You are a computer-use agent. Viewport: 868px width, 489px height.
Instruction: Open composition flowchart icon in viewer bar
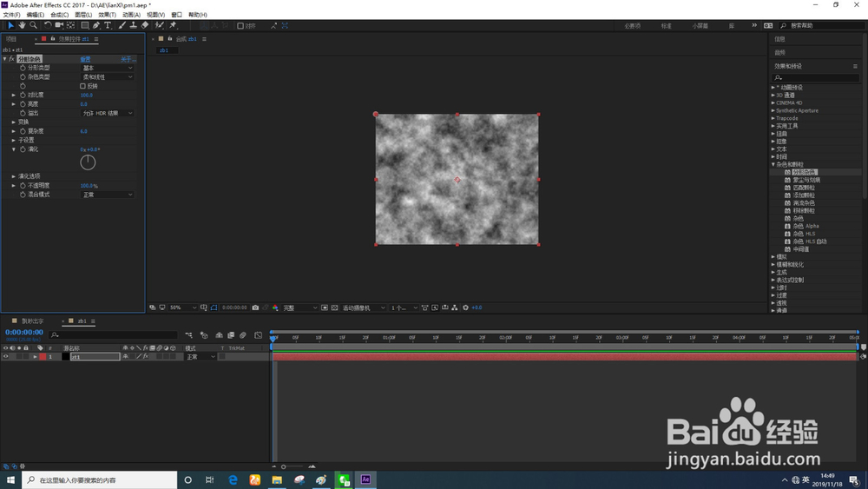(455, 307)
